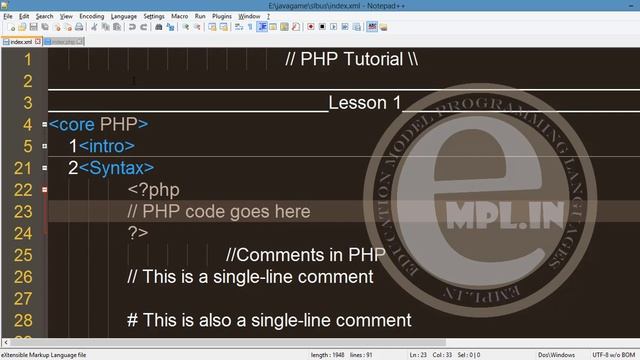Viewport: 640px width, 360px height.
Task: Open a file with the Open folder icon
Action: click(22, 27)
